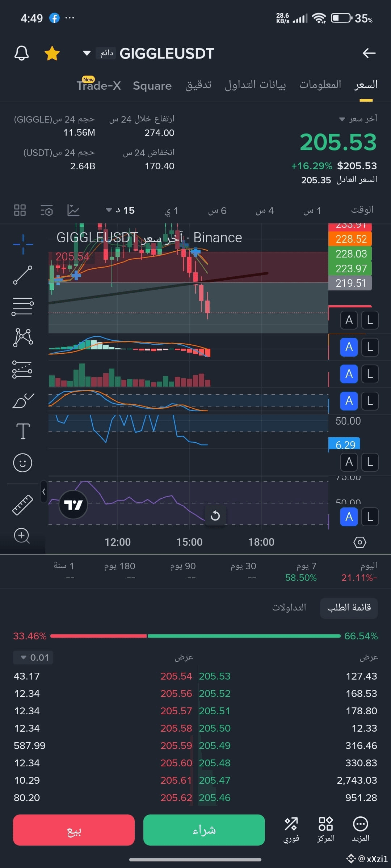Toggle log scale L on the MACD pane
The width and height of the screenshot is (391, 868).
(370, 347)
